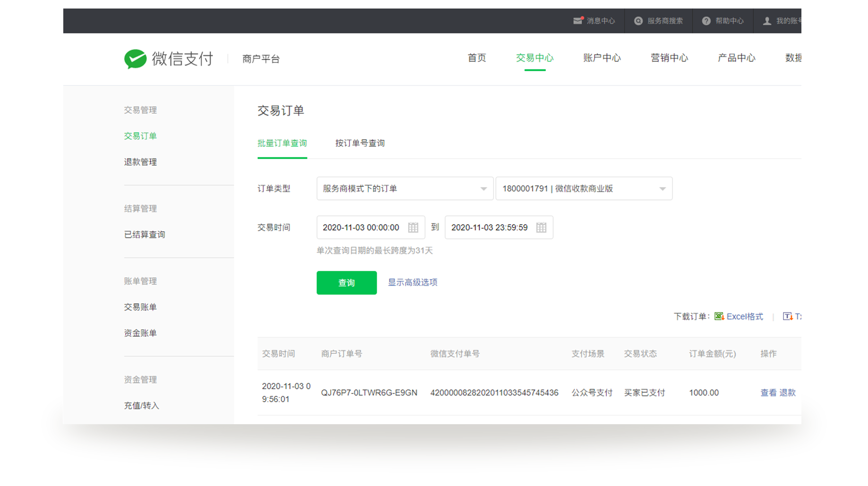Click the order amount 1000.00
Viewport: 868px width, 486px height.
[704, 393]
